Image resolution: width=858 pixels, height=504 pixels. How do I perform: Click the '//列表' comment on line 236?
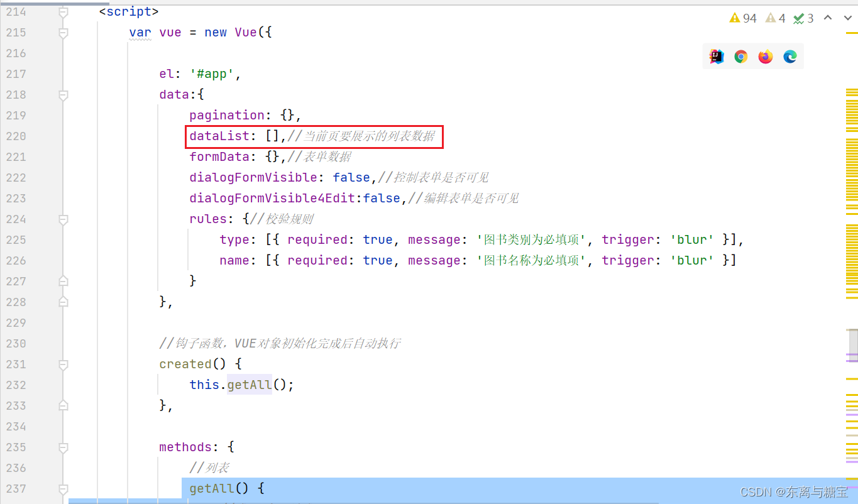(209, 468)
